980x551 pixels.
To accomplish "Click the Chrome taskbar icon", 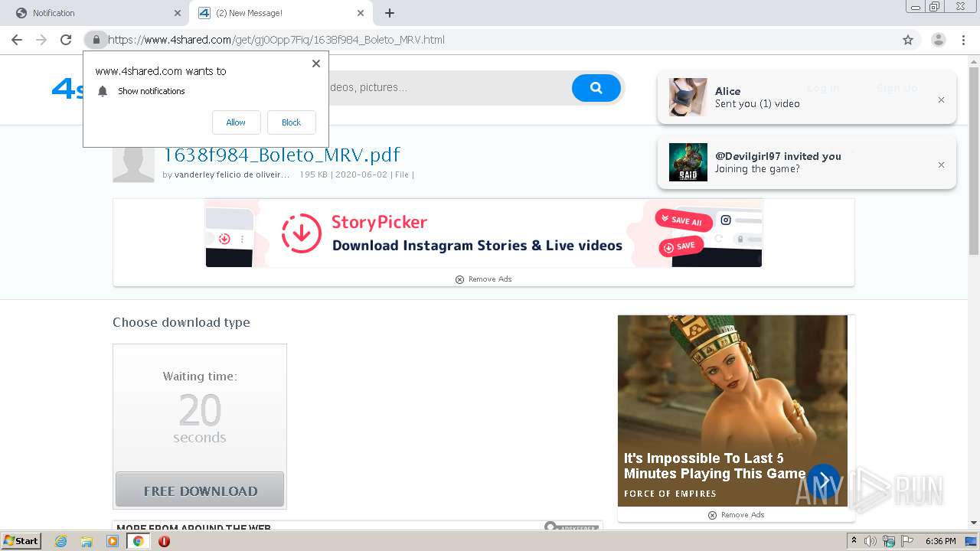I will (x=139, y=541).
